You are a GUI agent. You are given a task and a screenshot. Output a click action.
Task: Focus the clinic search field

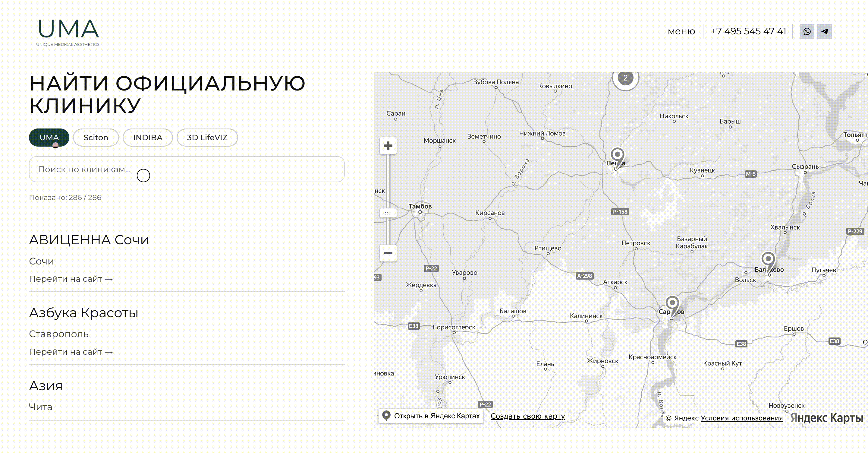(x=187, y=169)
